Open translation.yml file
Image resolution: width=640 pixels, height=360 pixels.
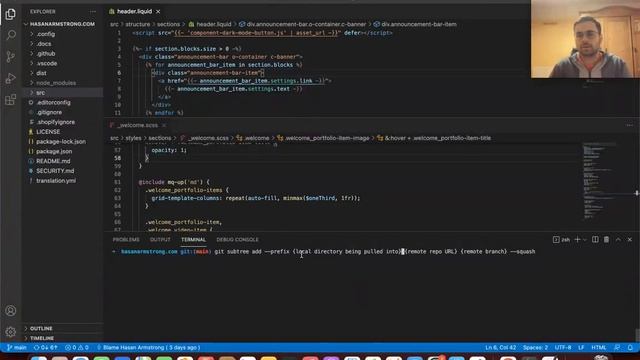click(x=62, y=181)
